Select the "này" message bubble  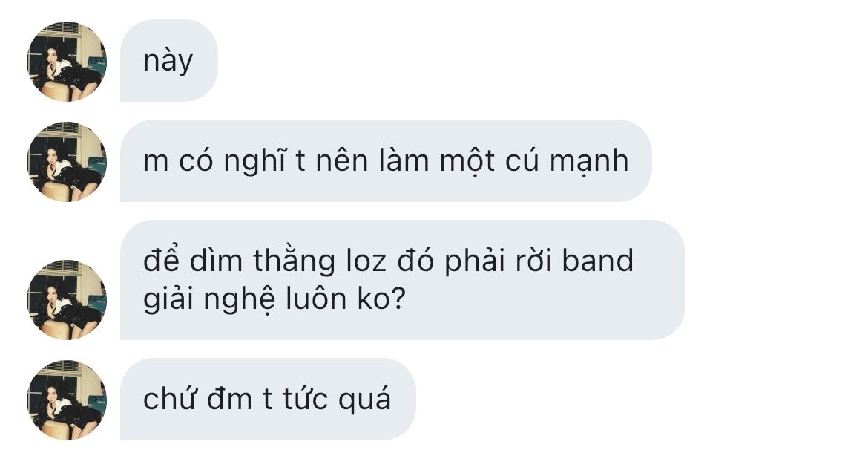point(169,60)
